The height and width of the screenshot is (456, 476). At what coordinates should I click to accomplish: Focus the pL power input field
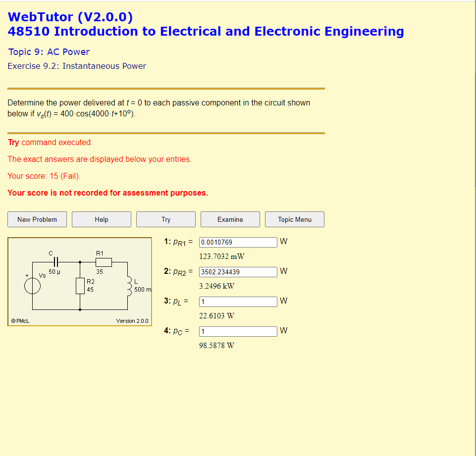pos(238,302)
